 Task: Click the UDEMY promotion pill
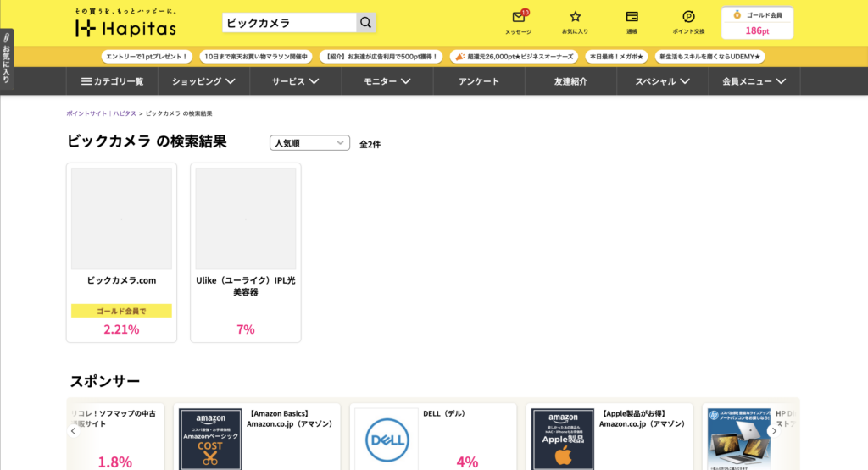coord(709,57)
